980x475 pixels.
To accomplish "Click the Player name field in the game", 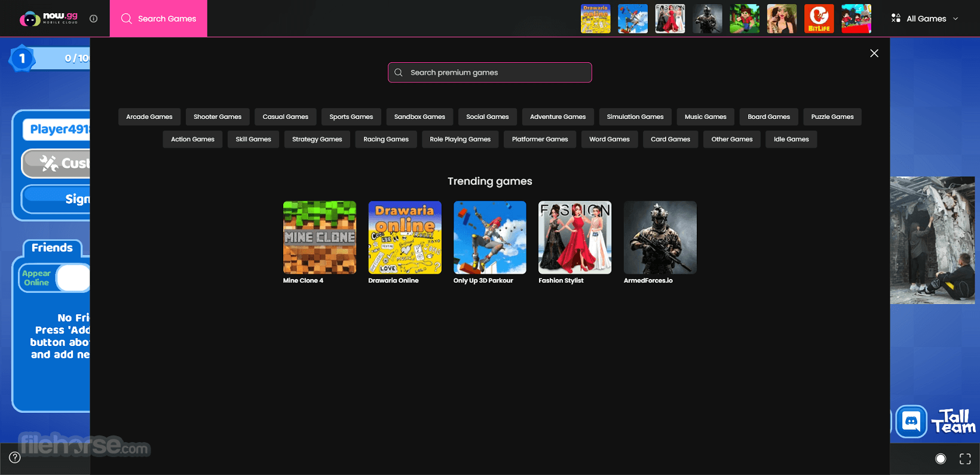I will click(57, 129).
